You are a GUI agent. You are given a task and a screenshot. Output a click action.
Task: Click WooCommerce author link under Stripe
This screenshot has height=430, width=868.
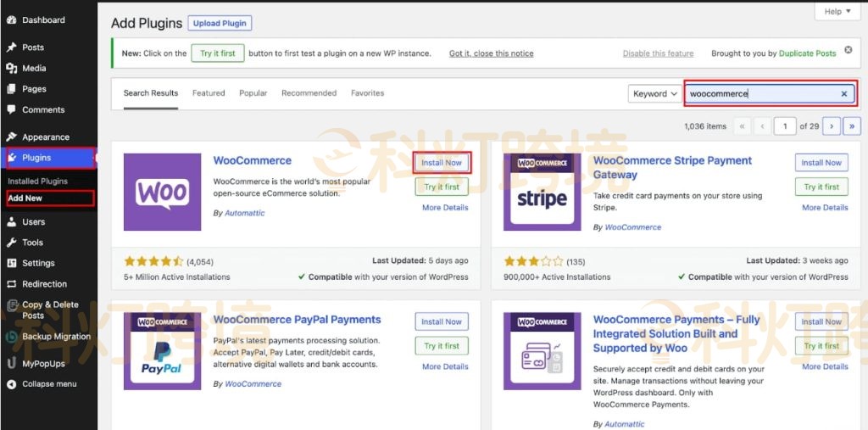pos(632,227)
